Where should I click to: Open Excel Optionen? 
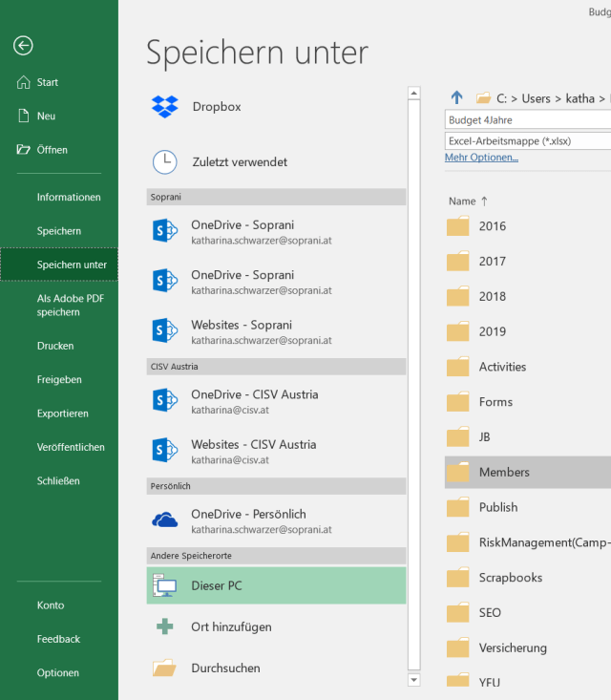tap(59, 672)
